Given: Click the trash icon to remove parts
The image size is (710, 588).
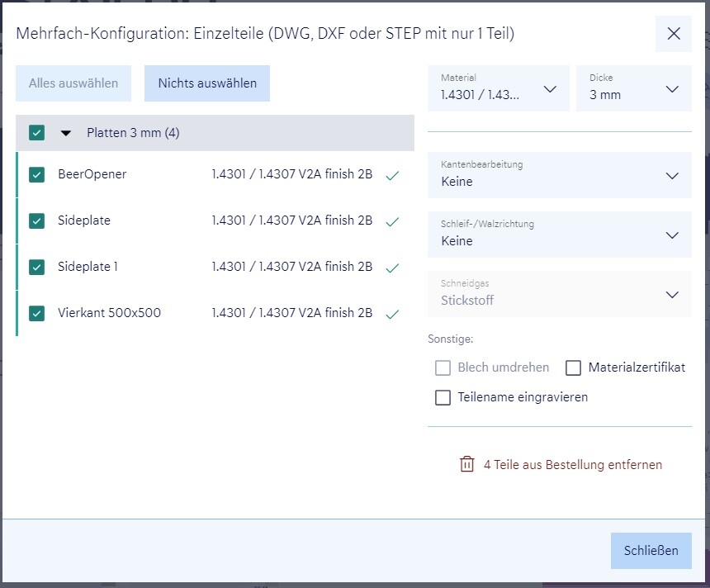Looking at the screenshot, I should tap(466, 464).
